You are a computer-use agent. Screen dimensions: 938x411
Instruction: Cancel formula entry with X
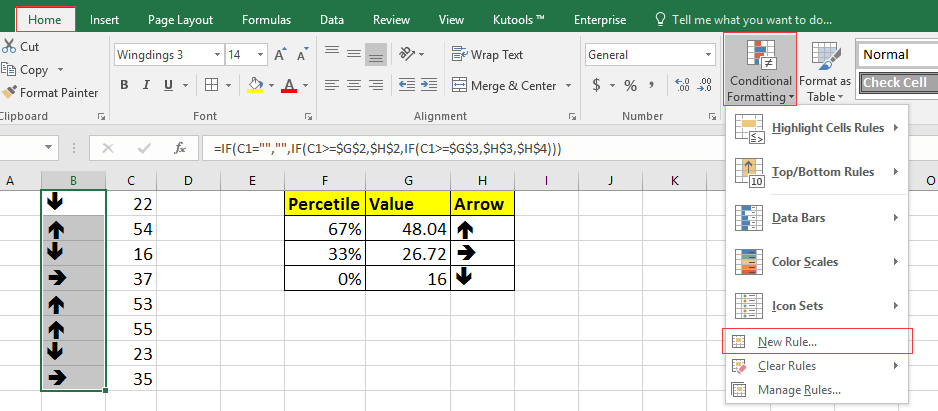(x=108, y=148)
